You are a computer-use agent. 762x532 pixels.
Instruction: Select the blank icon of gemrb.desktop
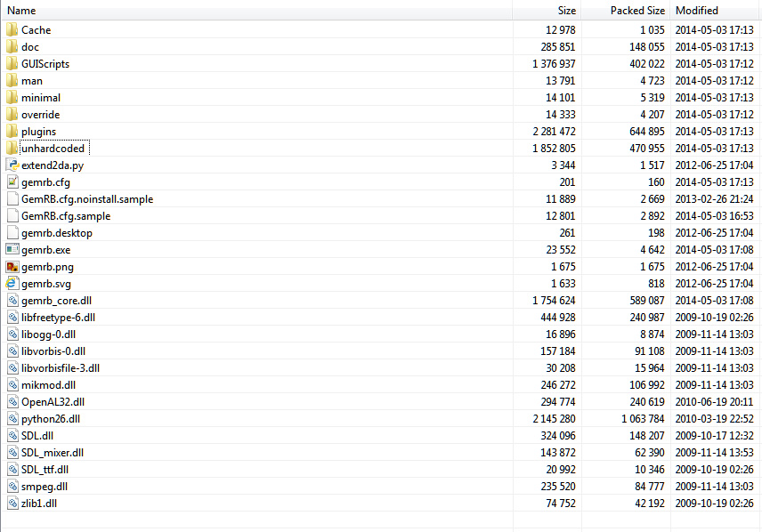(12, 233)
